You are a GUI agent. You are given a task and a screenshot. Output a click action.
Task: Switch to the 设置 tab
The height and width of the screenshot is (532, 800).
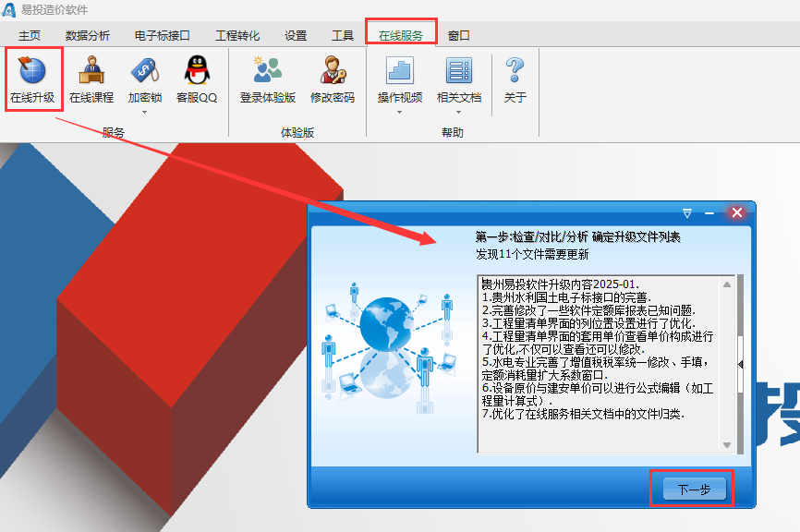pos(296,36)
